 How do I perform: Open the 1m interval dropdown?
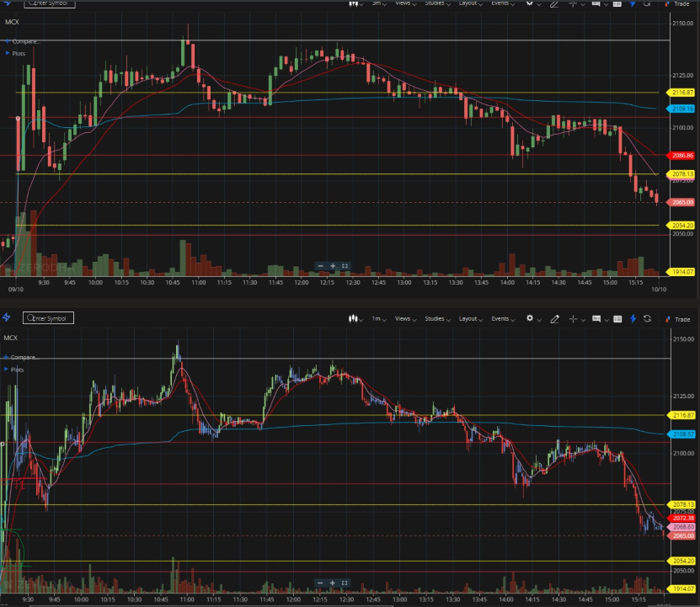[379, 319]
